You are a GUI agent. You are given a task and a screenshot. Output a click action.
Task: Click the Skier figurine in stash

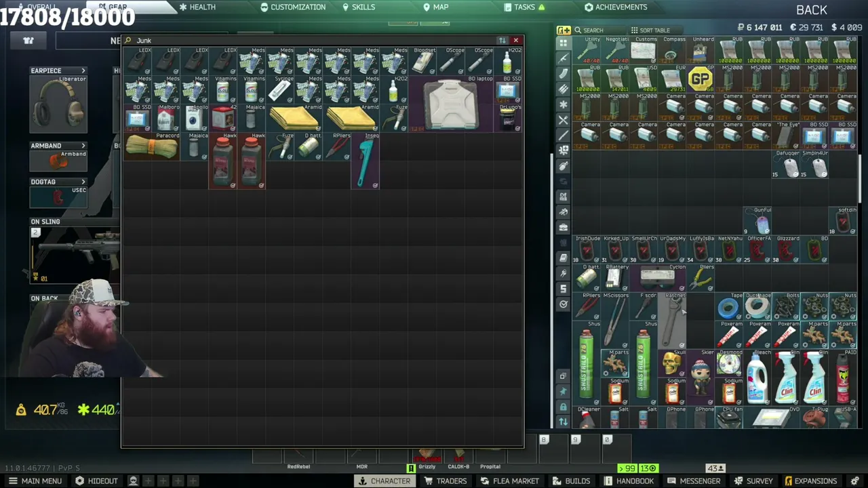coord(700,378)
